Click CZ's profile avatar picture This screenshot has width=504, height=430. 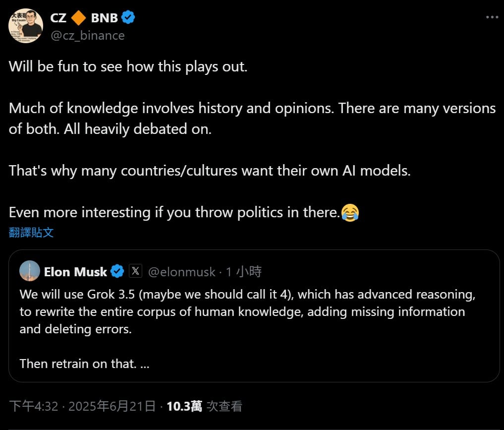click(x=26, y=25)
